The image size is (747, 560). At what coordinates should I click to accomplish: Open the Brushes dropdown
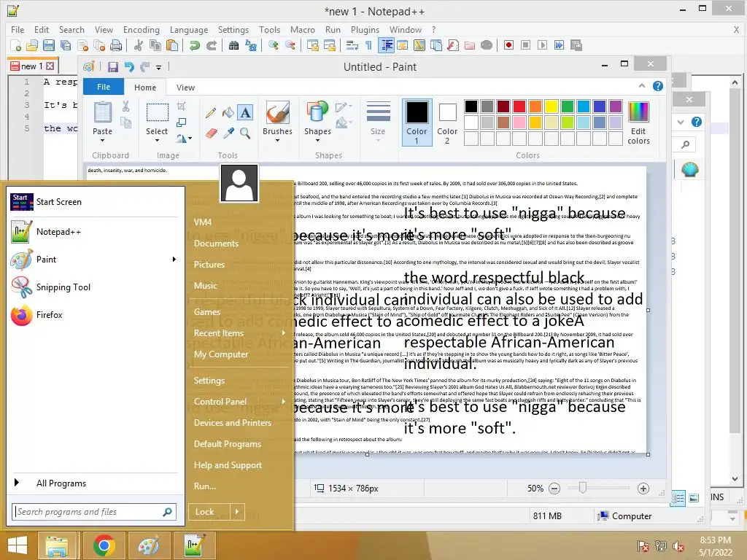pos(277,141)
